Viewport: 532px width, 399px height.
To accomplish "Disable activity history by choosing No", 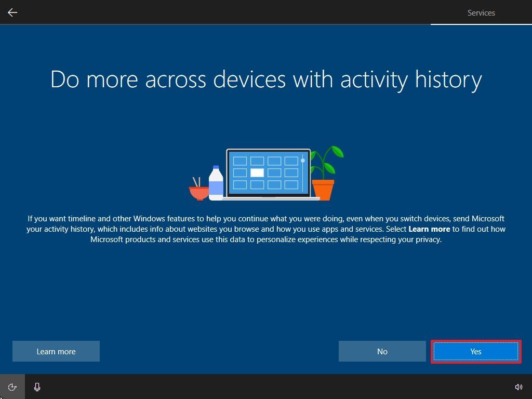I will click(382, 351).
